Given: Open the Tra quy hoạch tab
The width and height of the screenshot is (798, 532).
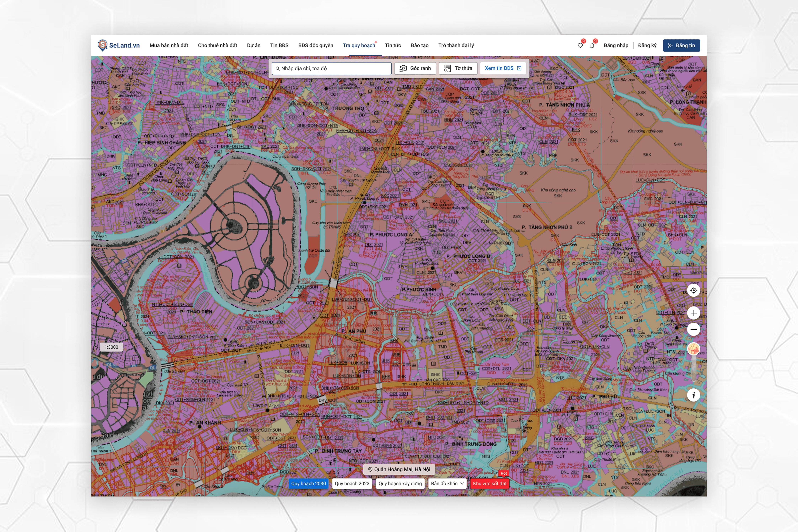Looking at the screenshot, I should pos(359,45).
